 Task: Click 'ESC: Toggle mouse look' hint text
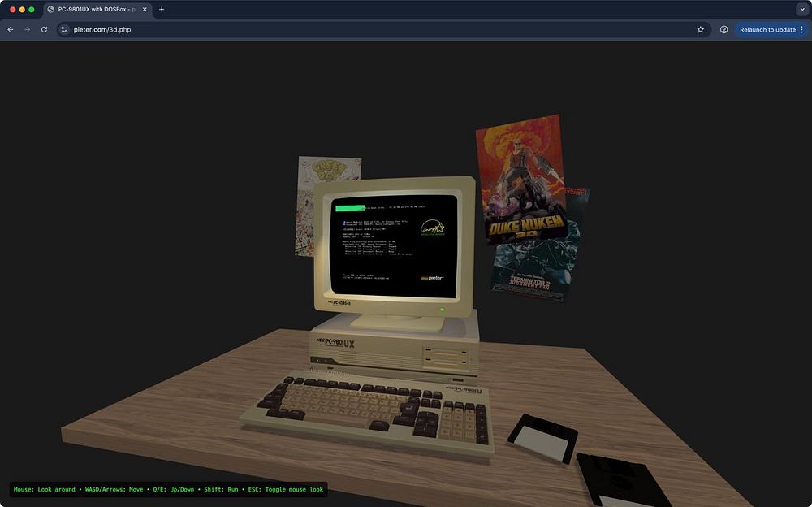[x=285, y=489]
